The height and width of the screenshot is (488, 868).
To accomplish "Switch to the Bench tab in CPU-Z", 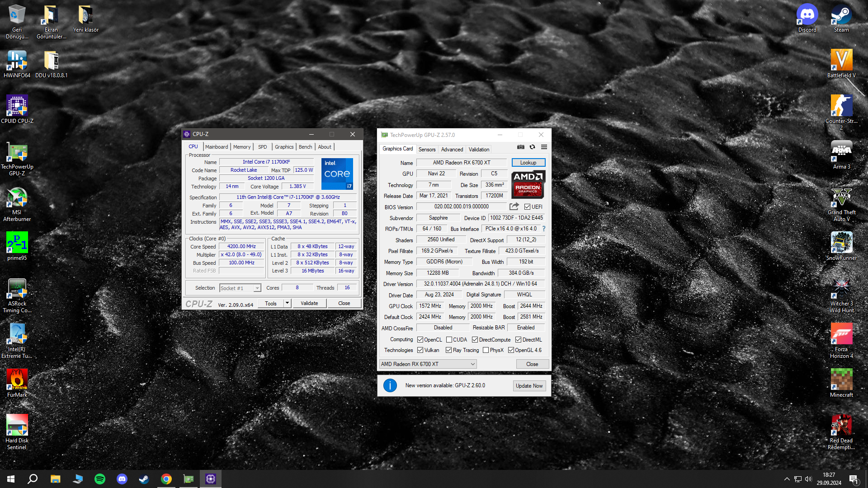I will (x=306, y=147).
